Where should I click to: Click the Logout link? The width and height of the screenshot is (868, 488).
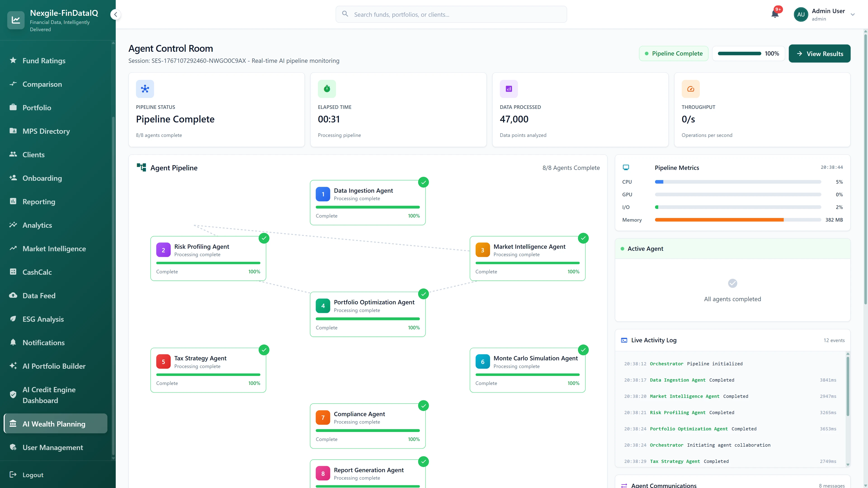point(33,475)
